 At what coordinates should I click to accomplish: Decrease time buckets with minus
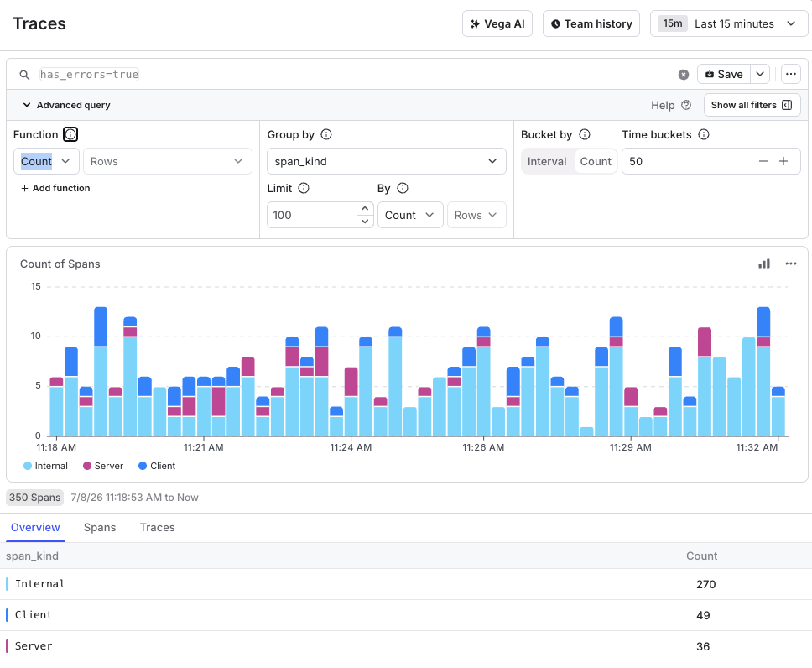(x=763, y=162)
